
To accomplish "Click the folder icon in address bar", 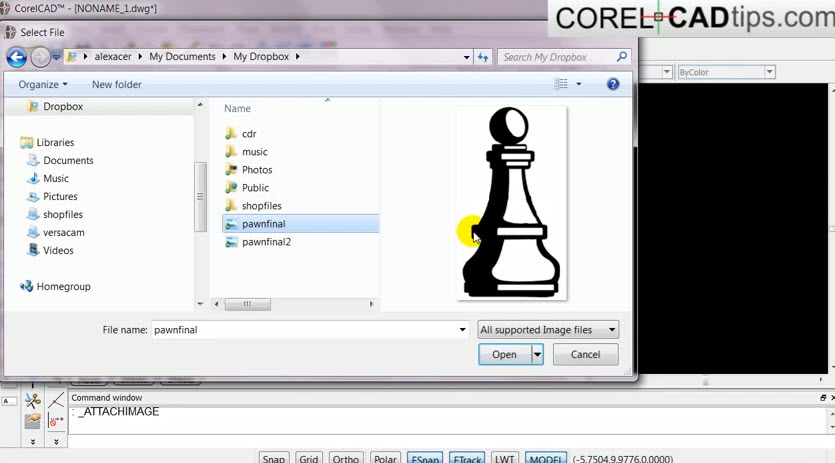I will coord(72,56).
